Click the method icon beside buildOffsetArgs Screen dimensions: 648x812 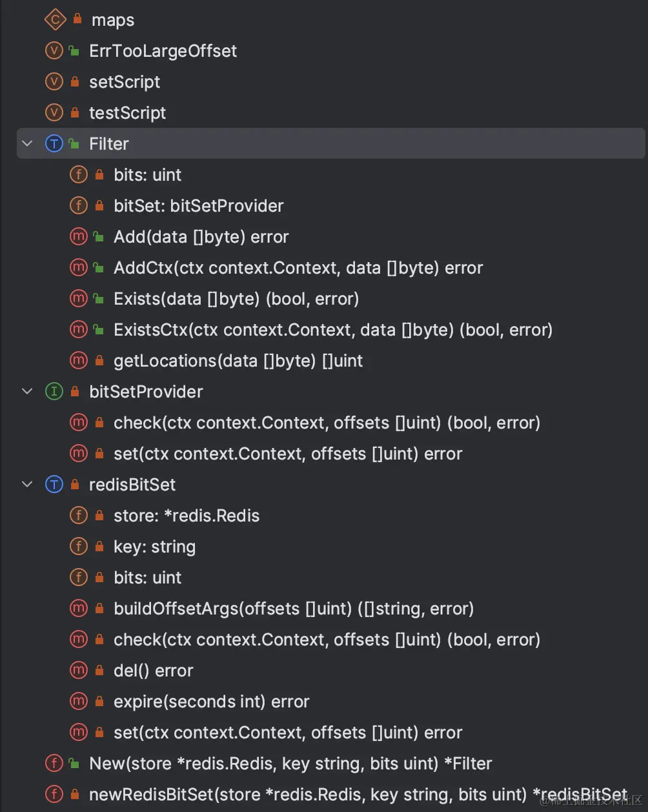78,609
